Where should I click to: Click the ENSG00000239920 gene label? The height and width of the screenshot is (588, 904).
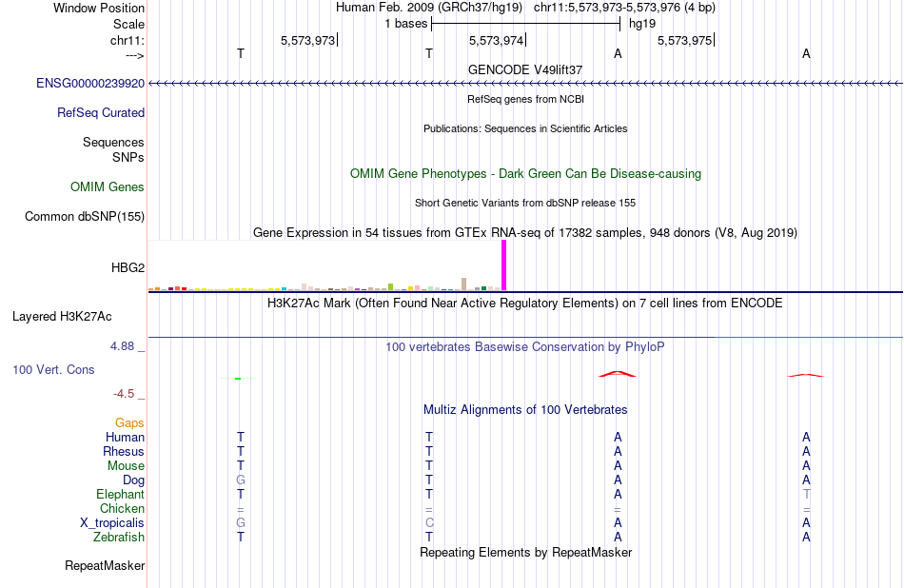click(90, 84)
